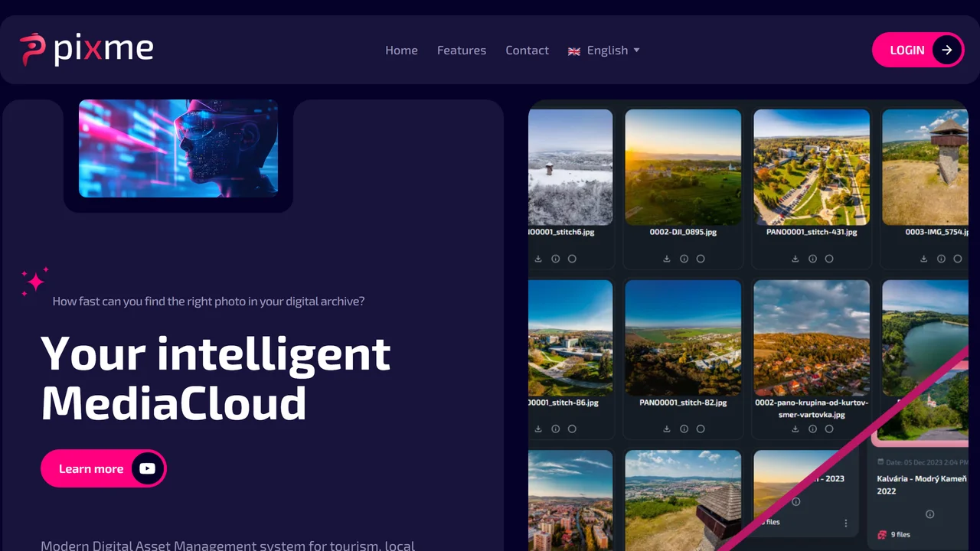Click the UK flag icon beside English
980x551 pixels.
pos(574,51)
